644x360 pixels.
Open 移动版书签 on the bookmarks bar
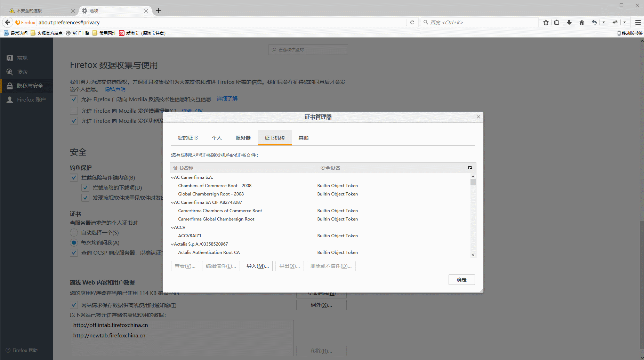click(630, 33)
